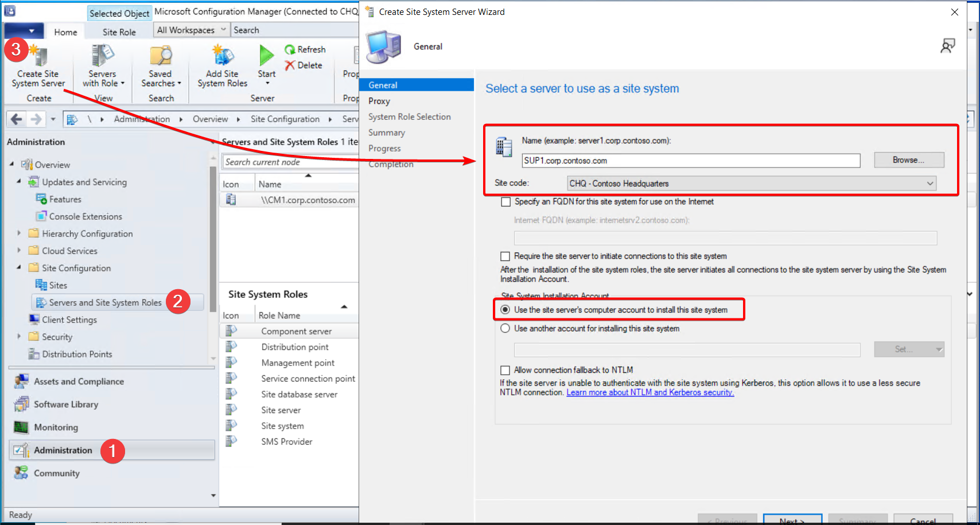Click the Software Library workspace icon
This screenshot has height=525, width=980.
coord(22,405)
